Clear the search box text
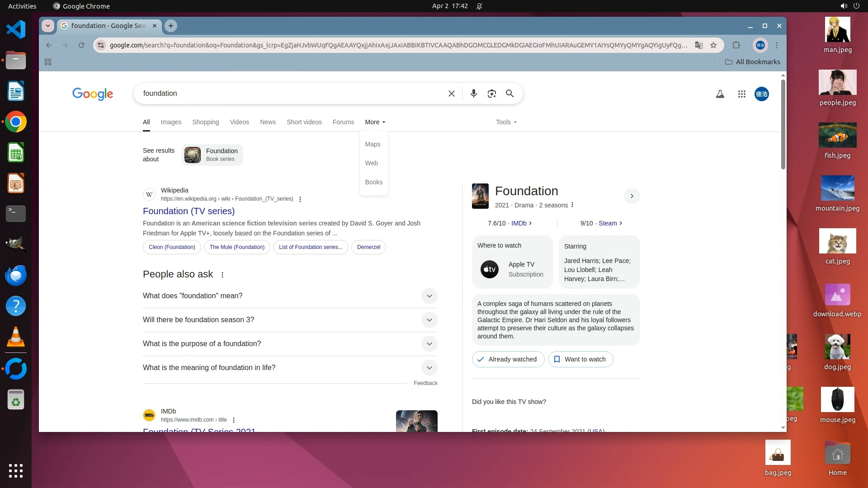Viewport: 868px width, 488px height. (x=451, y=94)
